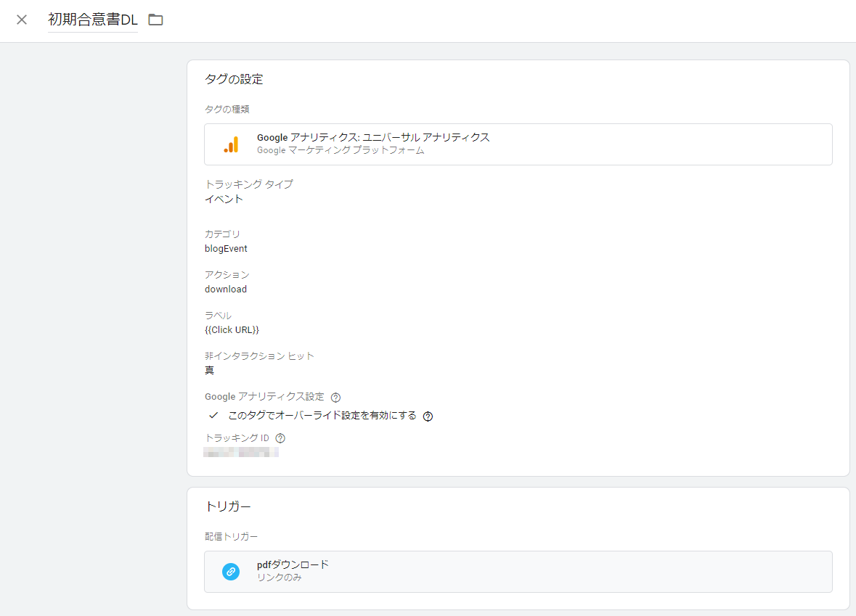The height and width of the screenshot is (616, 856).
Task: Click the blurred tracking ID value
Action: click(x=241, y=452)
